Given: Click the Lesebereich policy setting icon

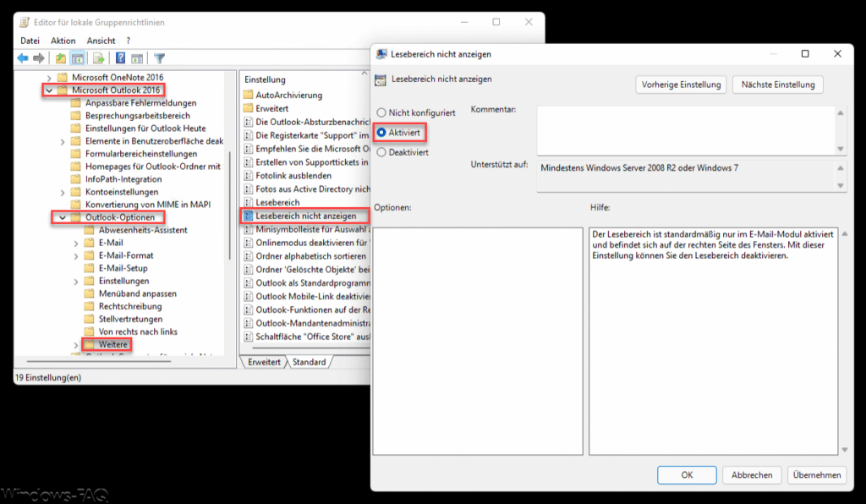Looking at the screenshot, I should point(248,203).
